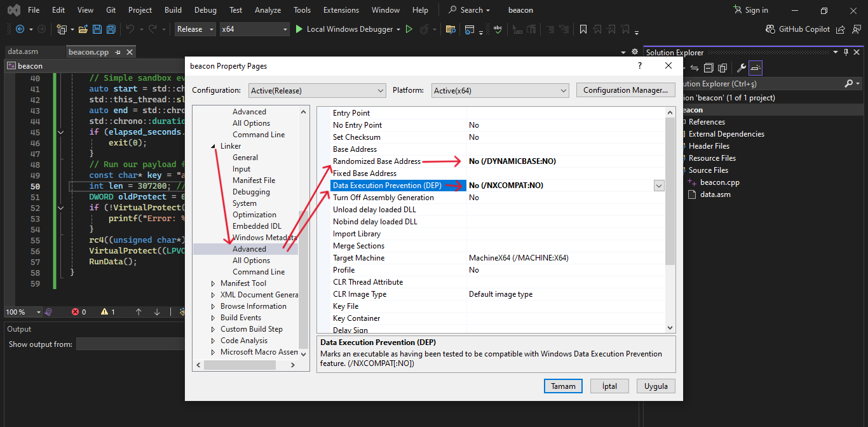Viewport: 868px width, 427px height.
Task: Click Sign in at the top right
Action: 750,10
